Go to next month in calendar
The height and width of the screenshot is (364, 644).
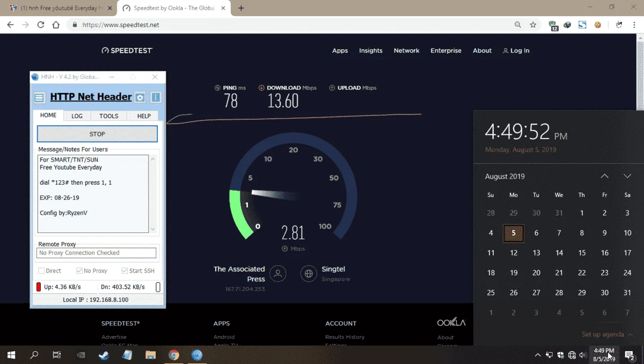coord(627,176)
